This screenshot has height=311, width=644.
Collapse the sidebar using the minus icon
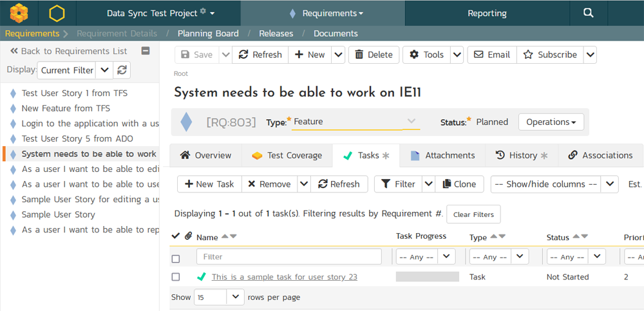click(x=146, y=52)
